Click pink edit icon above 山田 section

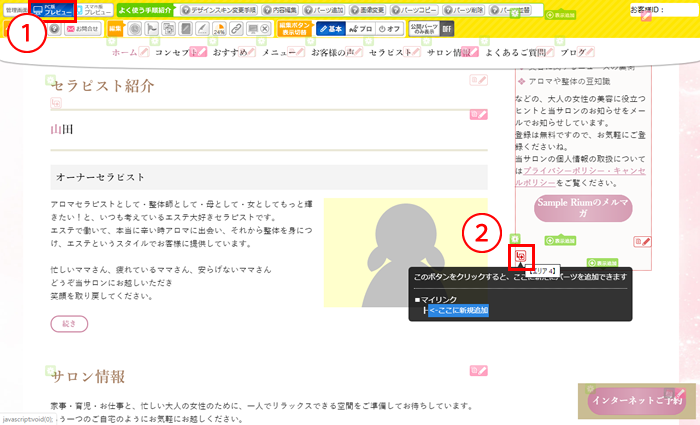478,115
